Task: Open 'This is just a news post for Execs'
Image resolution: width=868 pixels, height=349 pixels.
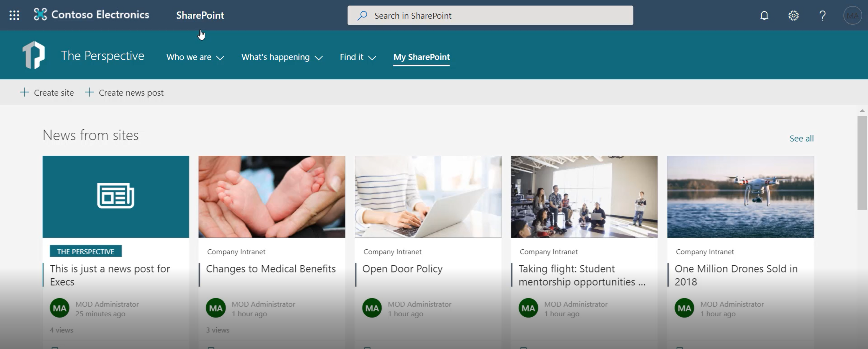Action: 110,275
